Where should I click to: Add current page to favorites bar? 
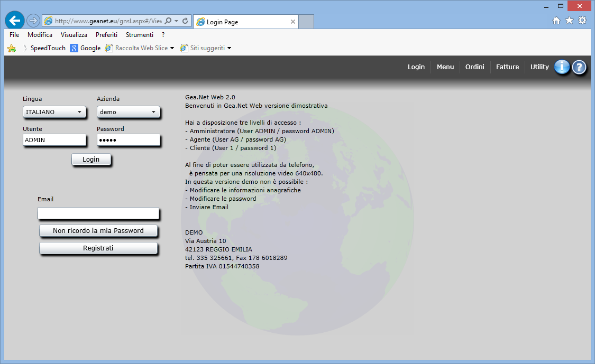pos(11,48)
